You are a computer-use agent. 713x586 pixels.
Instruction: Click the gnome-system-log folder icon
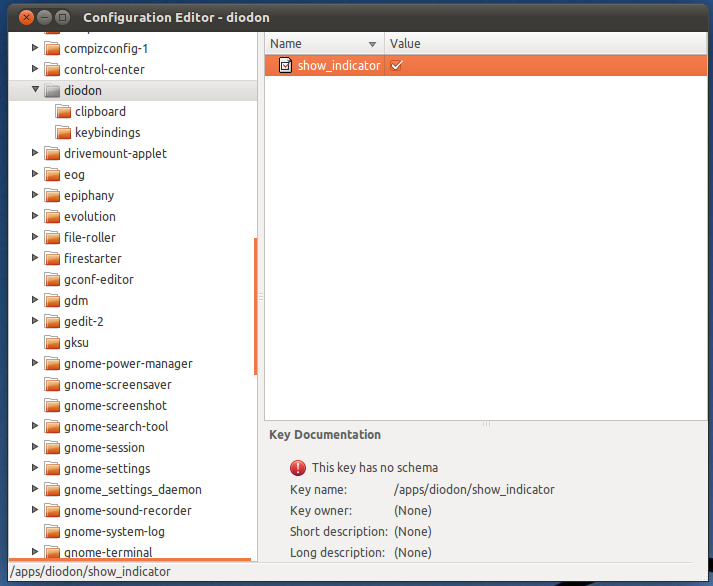click(52, 531)
